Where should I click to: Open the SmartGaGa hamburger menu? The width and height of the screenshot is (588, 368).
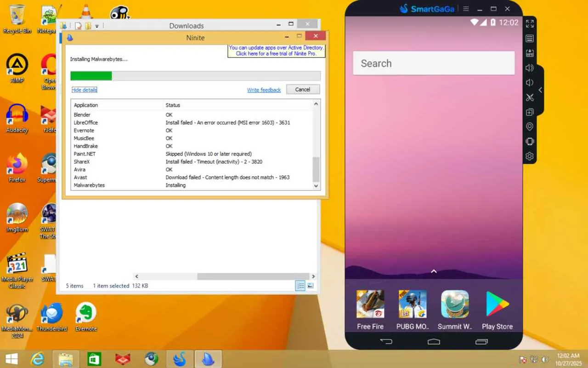tap(466, 9)
